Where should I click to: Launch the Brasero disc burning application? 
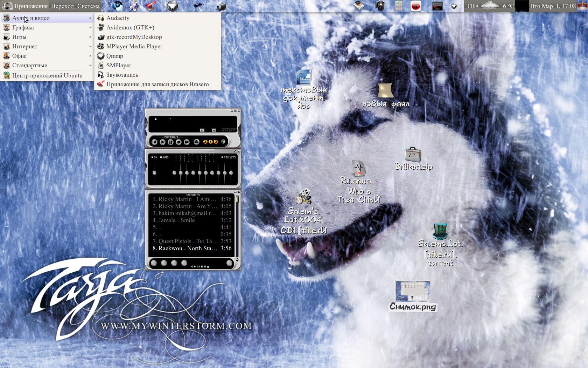tap(157, 84)
